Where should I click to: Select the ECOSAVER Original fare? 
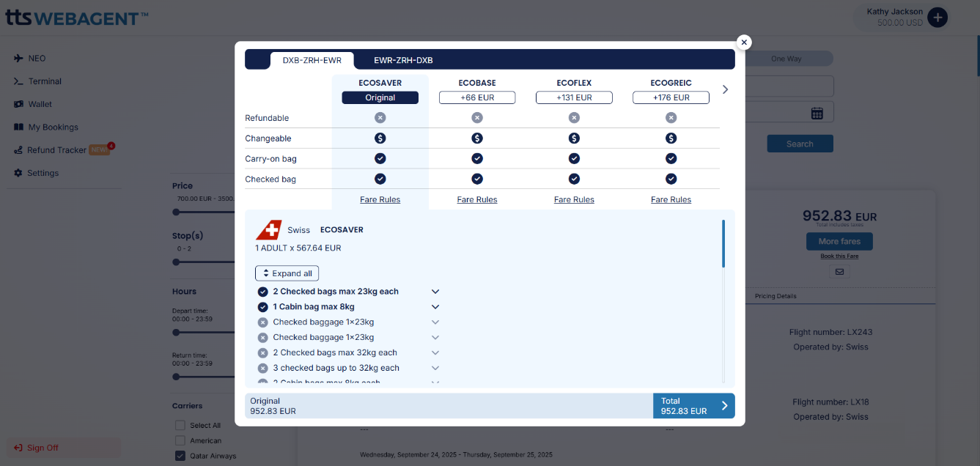click(380, 97)
